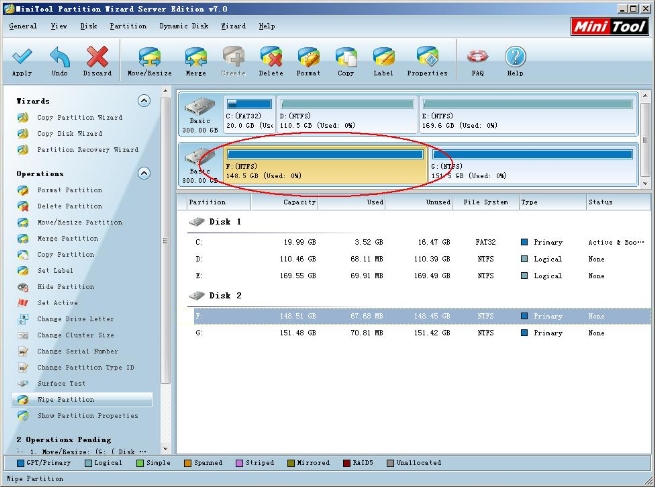The image size is (655, 487).
Task: Click the Merge Partition operation icon
Action: point(23,238)
